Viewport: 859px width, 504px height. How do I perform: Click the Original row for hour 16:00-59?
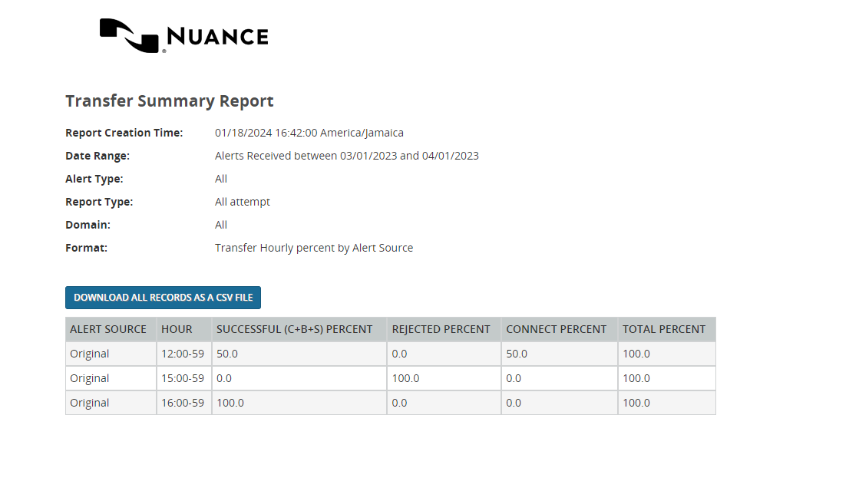pos(88,402)
